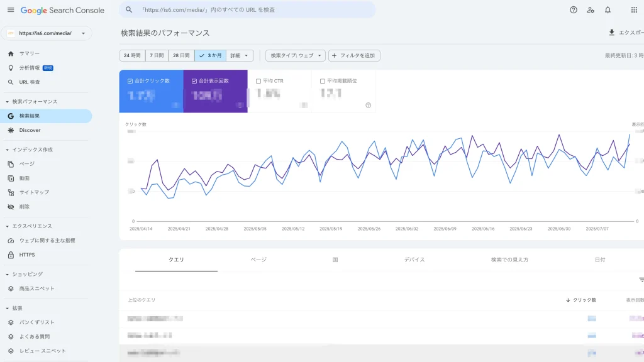This screenshot has width=644, height=362.
Task: Click the Google Search Console logo
Action: pyautogui.click(x=62, y=10)
